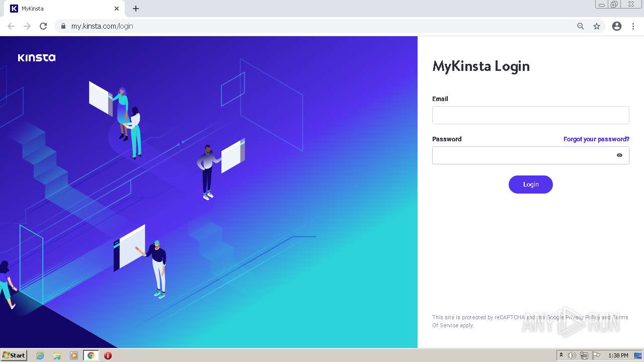Click the MyKinsta tab favicon
Screen dimensions: 644x362
click(x=14, y=9)
